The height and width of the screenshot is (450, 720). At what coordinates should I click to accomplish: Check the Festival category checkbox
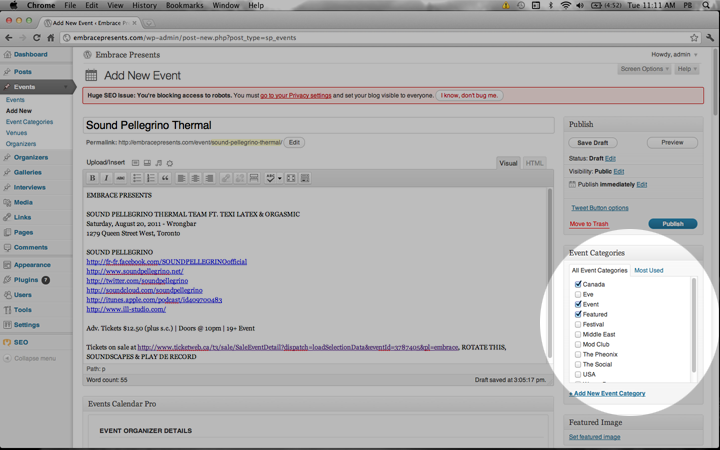tap(578, 324)
